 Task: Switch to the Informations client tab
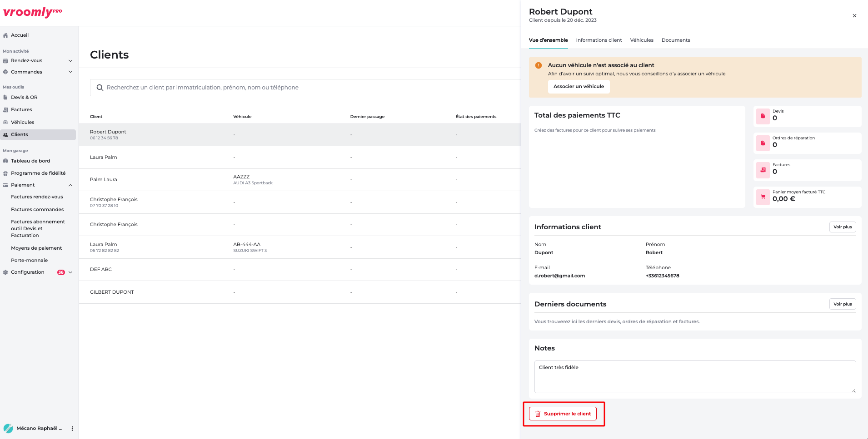coord(599,40)
